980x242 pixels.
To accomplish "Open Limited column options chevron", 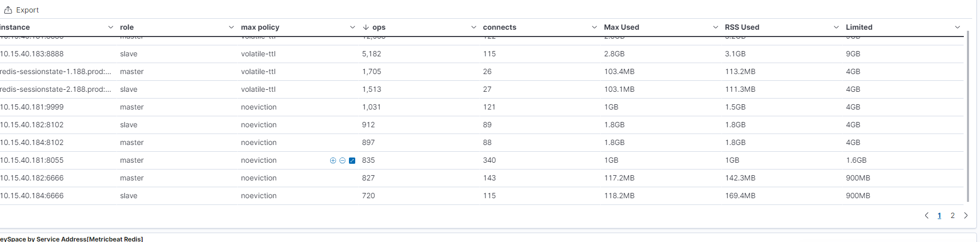I will (957, 27).
